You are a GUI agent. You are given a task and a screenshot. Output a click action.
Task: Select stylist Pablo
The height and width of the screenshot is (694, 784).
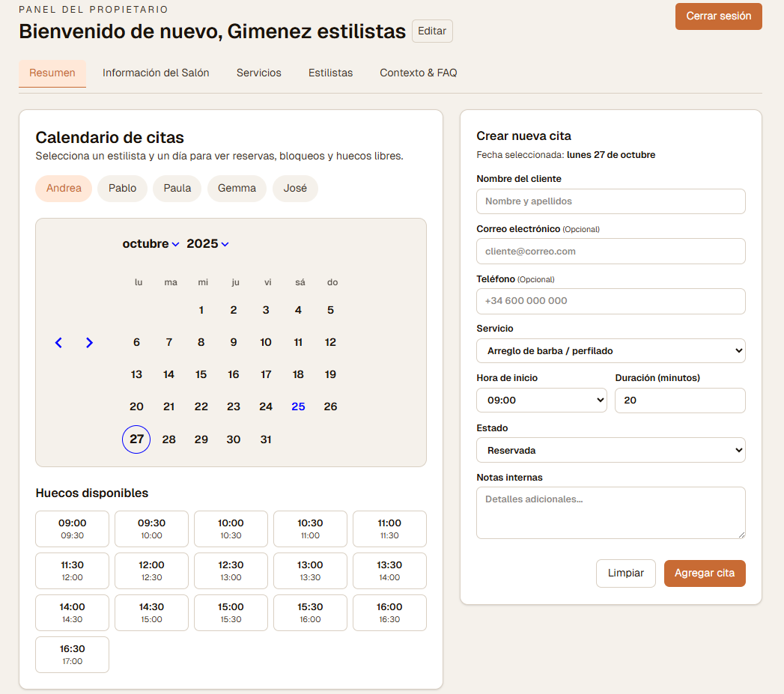click(x=122, y=188)
